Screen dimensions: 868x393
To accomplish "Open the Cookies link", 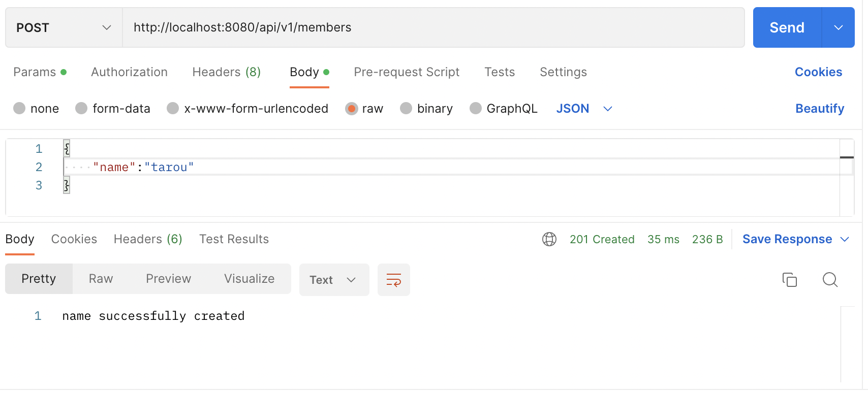I will tap(818, 72).
